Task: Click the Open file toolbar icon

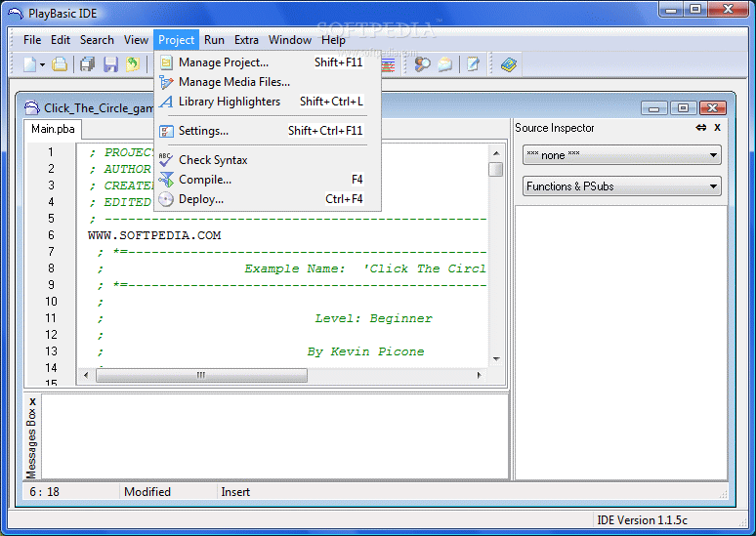Action: pos(60,64)
